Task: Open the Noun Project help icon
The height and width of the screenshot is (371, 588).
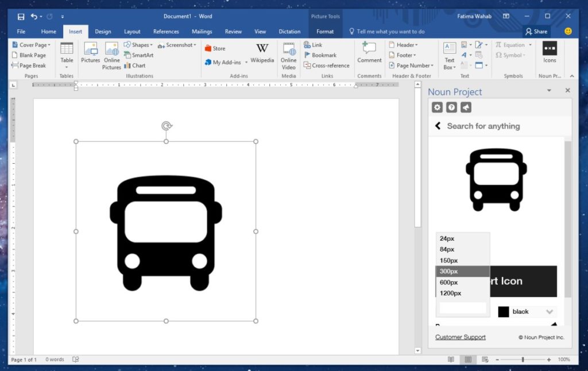Action: click(451, 107)
